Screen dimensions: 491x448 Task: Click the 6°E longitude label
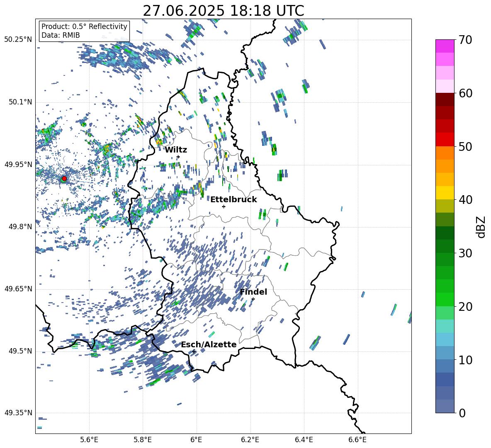coord(196,440)
